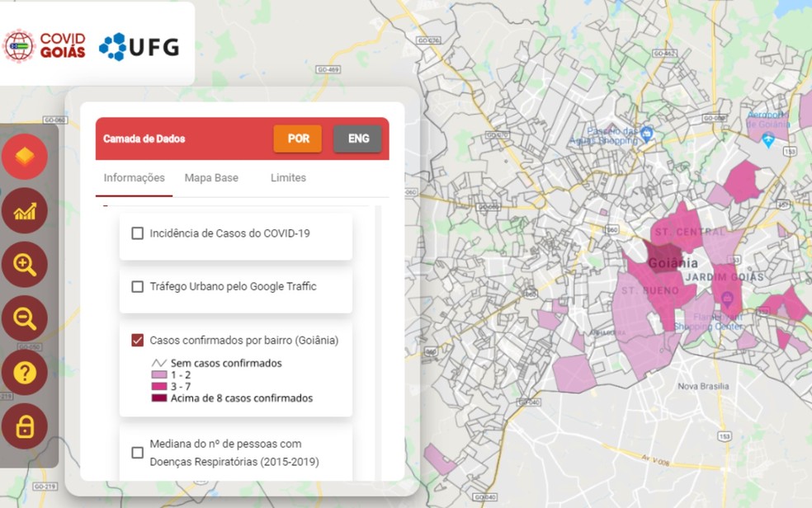Zoom in with the magnifier plus button
The height and width of the screenshot is (508, 812).
point(24,265)
